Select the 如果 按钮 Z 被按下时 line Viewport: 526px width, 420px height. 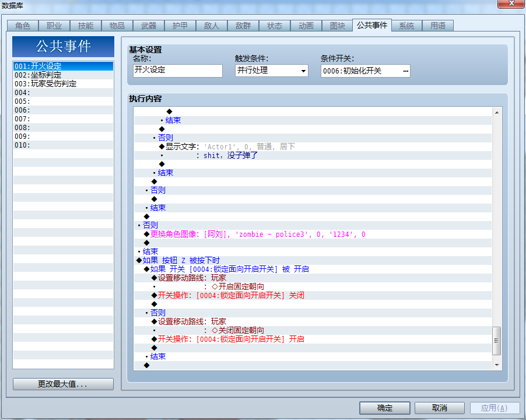click(313, 260)
